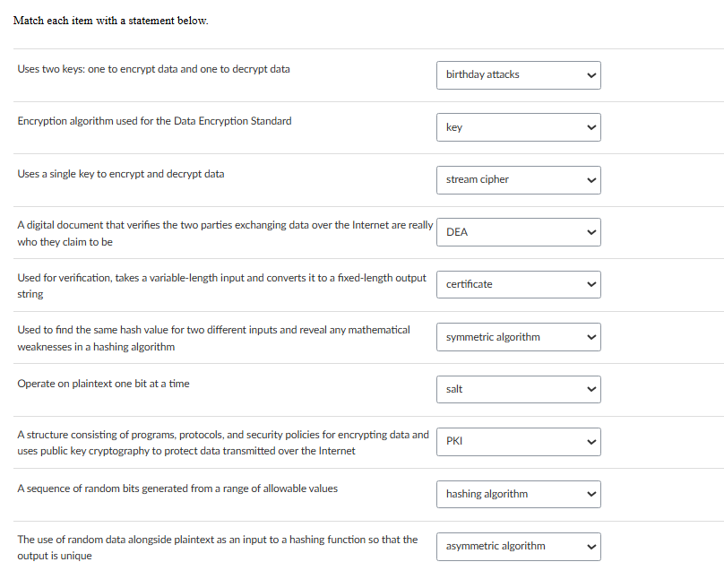The height and width of the screenshot is (588, 724).
Task: Click the "Operate on plaintext one bit" statement
Action: [x=103, y=384]
